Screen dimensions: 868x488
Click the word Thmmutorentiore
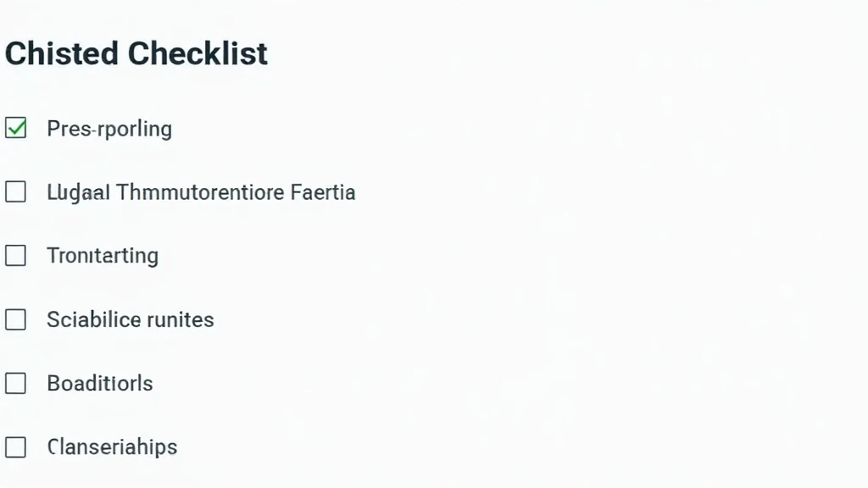(200, 192)
